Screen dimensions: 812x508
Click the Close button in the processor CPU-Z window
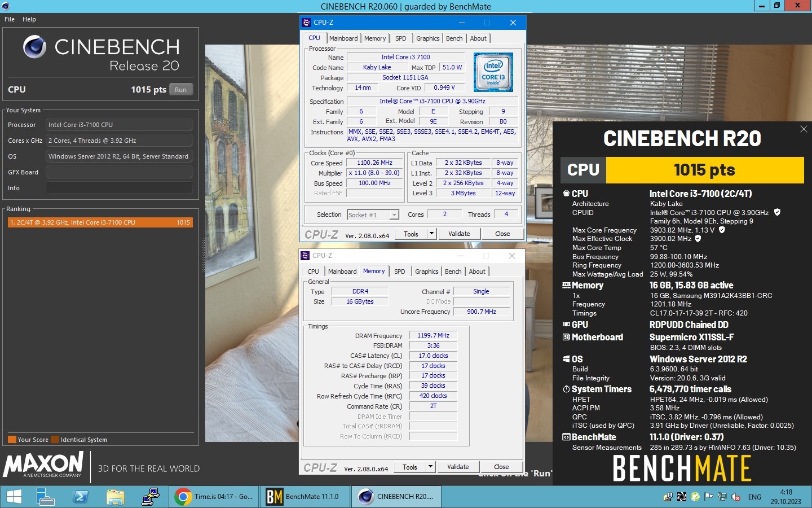coord(502,234)
